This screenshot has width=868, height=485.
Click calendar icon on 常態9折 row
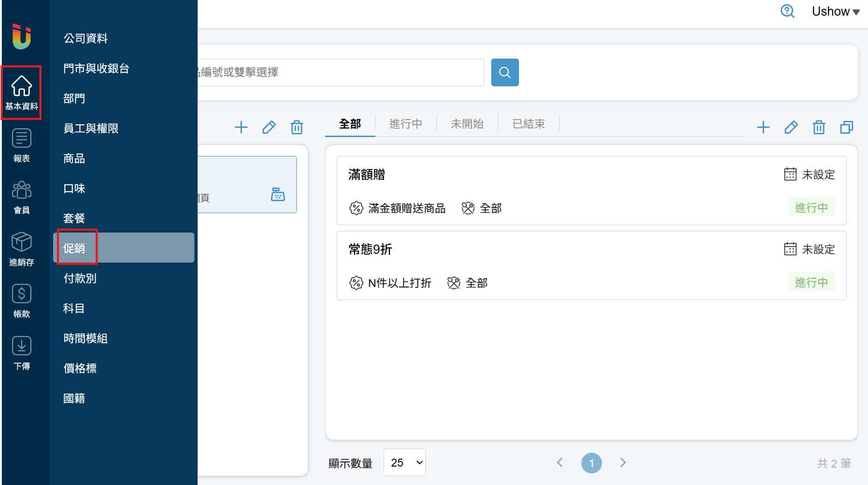[790, 249]
